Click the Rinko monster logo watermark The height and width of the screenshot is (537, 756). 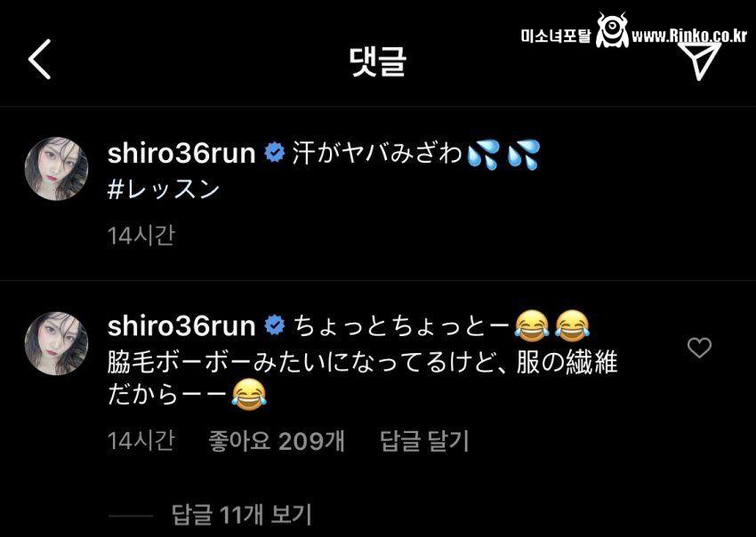pos(612,30)
